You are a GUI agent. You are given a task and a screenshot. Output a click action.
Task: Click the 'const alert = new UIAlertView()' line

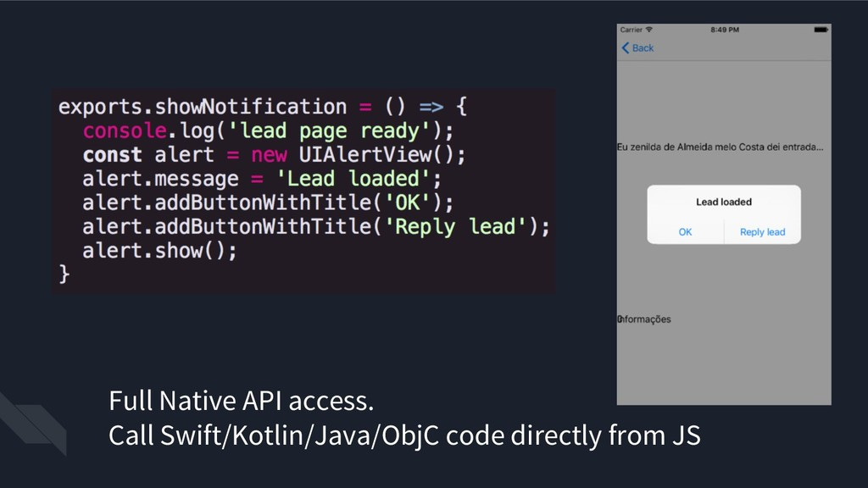point(274,155)
